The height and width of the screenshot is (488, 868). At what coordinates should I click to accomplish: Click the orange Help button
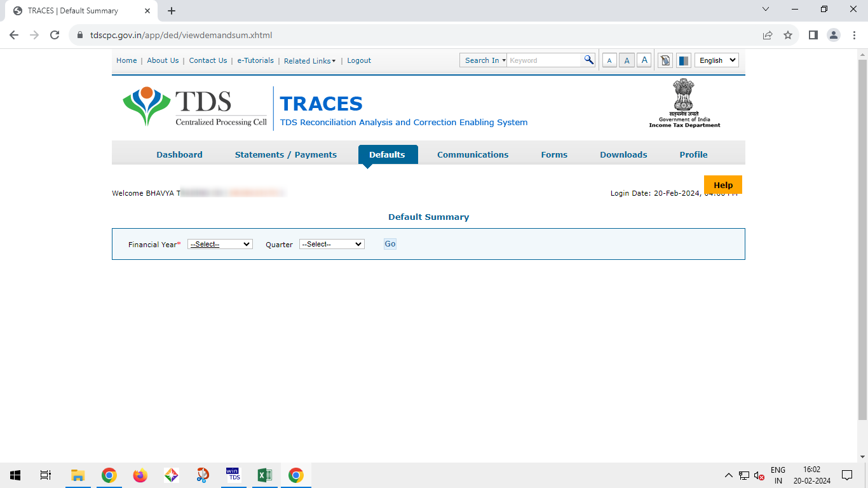[x=722, y=185]
